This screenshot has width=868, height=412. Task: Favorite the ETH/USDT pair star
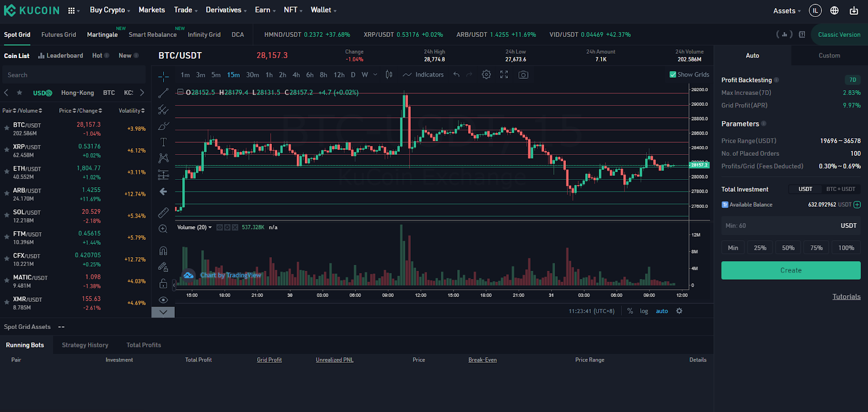coord(7,172)
